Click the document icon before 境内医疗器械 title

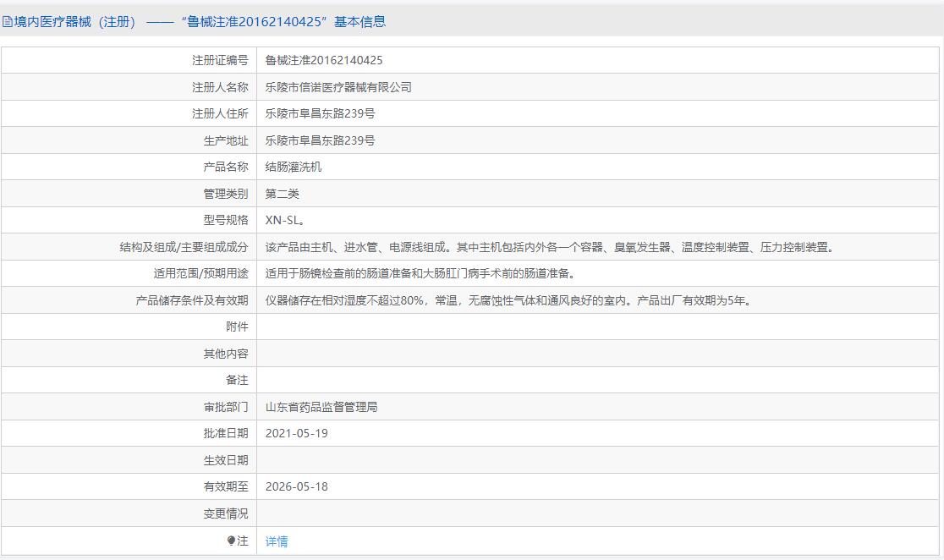pyautogui.click(x=8, y=22)
